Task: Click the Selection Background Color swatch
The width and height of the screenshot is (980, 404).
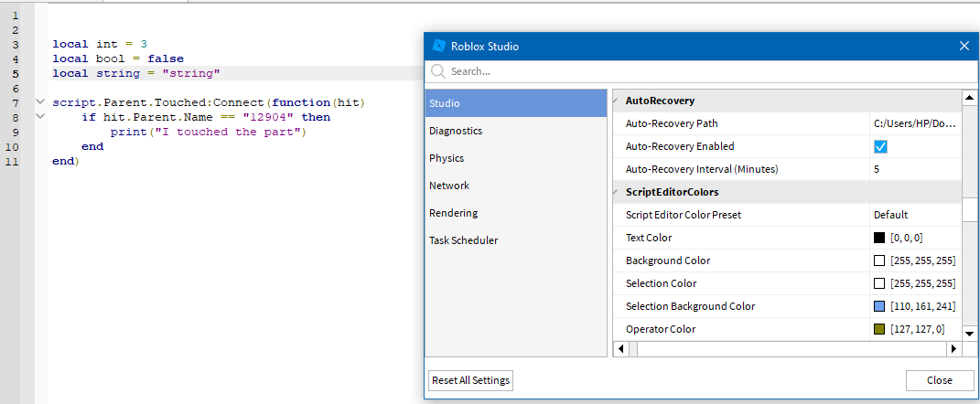Action: click(879, 306)
